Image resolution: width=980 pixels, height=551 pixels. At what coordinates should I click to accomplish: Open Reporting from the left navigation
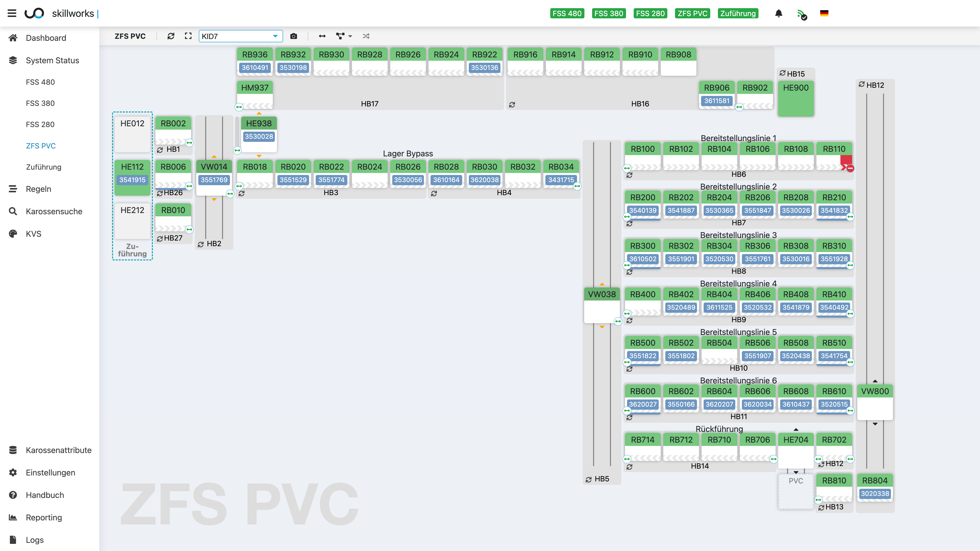pos(43,518)
